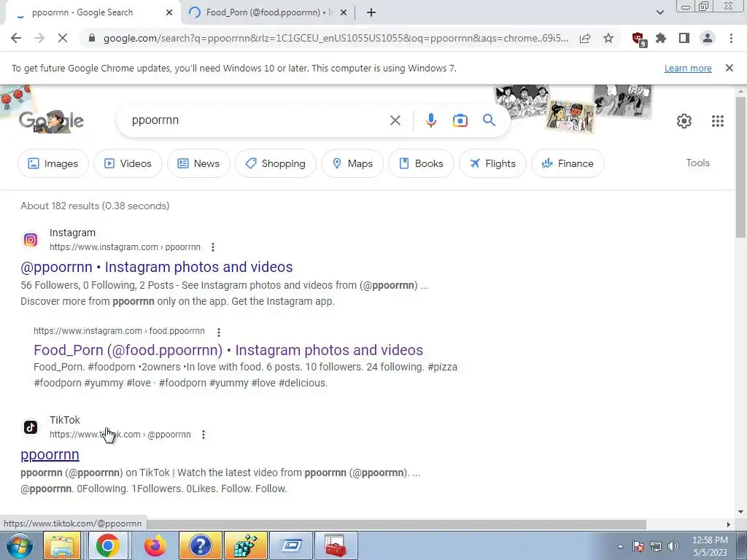This screenshot has width=747, height=560.
Task: Click the tiktok.com › @ppoorrnn URL text
Action: pos(120,435)
